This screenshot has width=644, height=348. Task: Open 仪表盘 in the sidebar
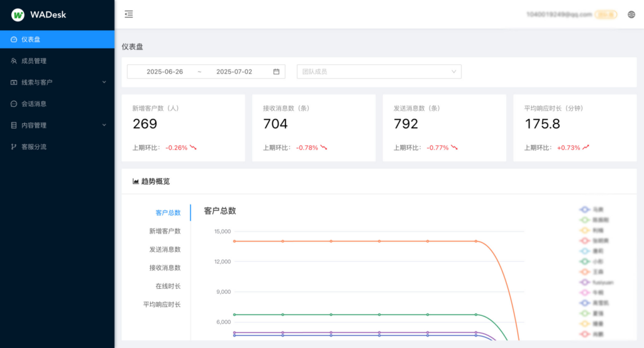pyautogui.click(x=57, y=40)
